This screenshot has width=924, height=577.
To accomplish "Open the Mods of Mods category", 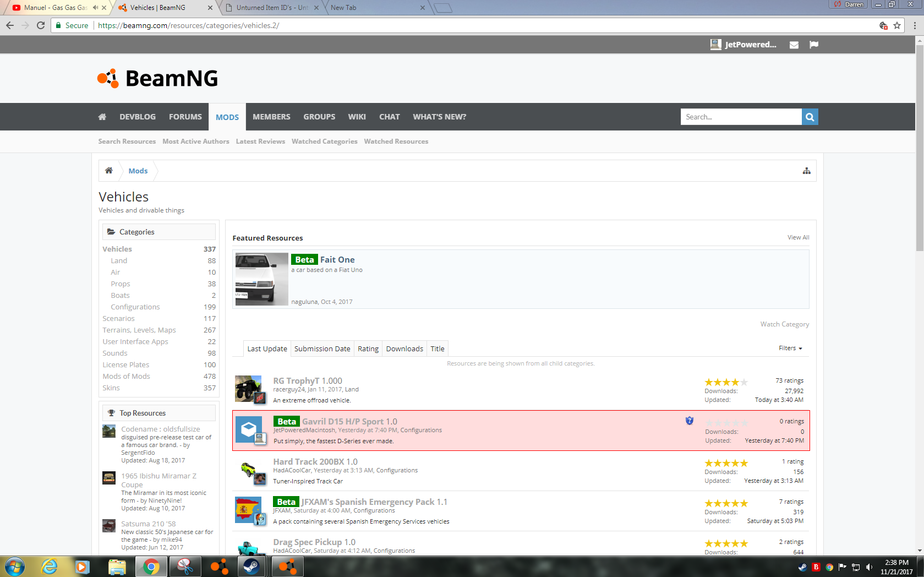I will pos(126,377).
